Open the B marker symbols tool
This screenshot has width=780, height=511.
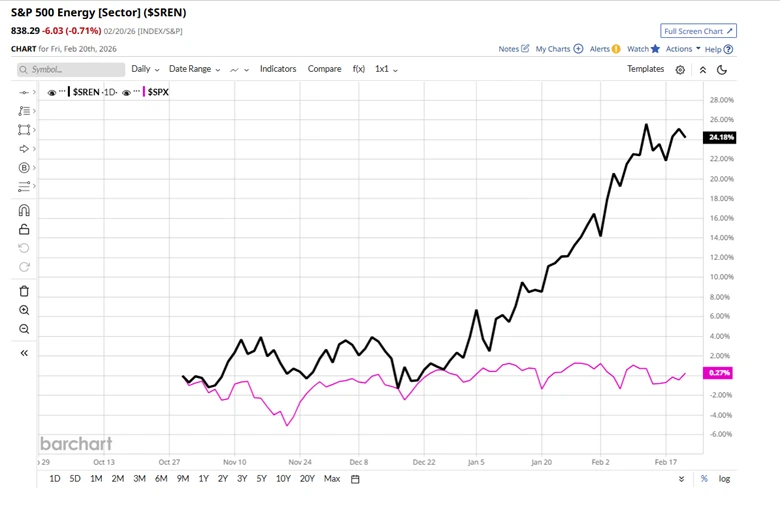24,168
